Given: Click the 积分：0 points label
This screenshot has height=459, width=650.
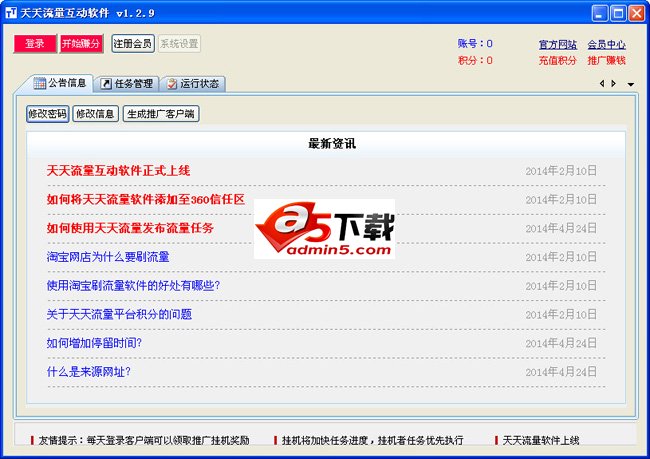Looking at the screenshot, I should click(x=475, y=61).
